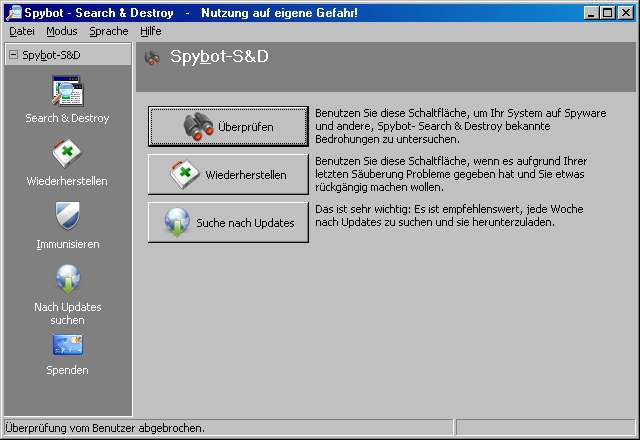
Task: Open the Sprache menu
Action: 109,31
